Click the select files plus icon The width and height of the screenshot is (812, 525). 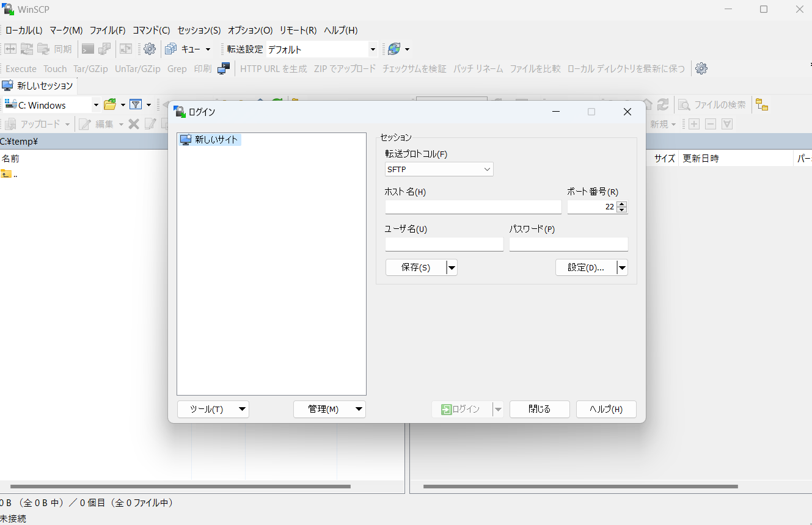coord(694,124)
